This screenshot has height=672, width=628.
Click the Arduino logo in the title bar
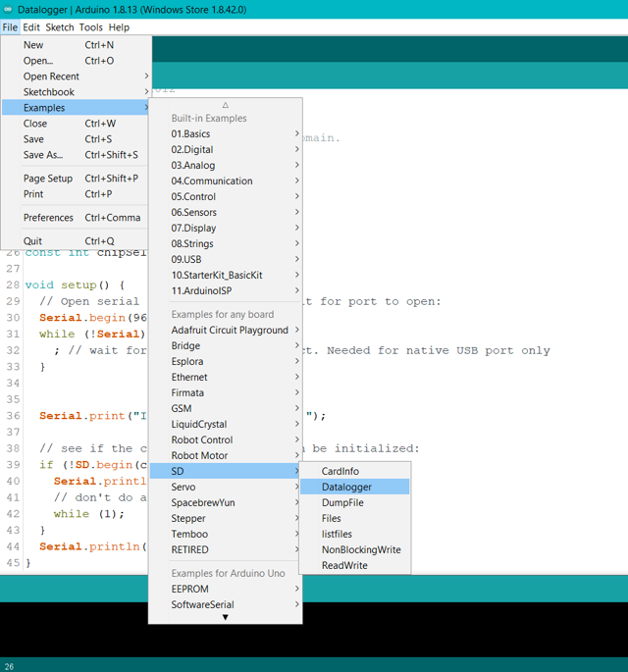coord(8,9)
